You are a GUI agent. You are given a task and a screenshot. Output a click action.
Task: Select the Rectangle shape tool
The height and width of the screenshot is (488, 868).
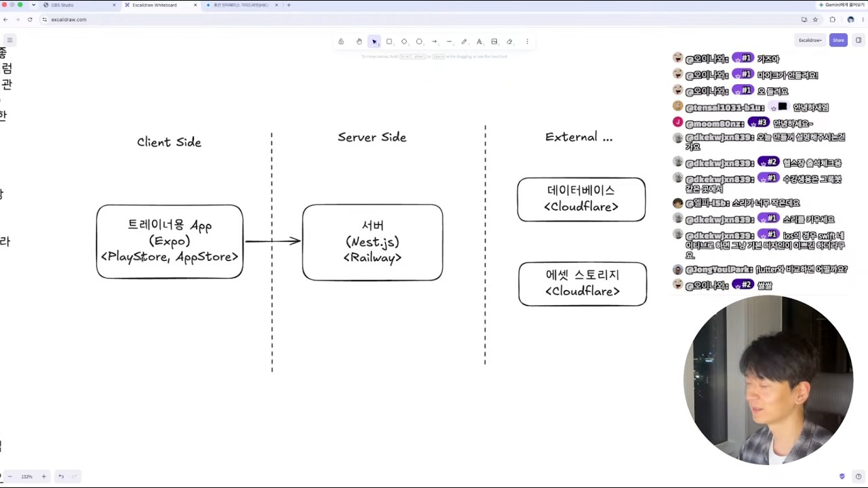click(389, 41)
